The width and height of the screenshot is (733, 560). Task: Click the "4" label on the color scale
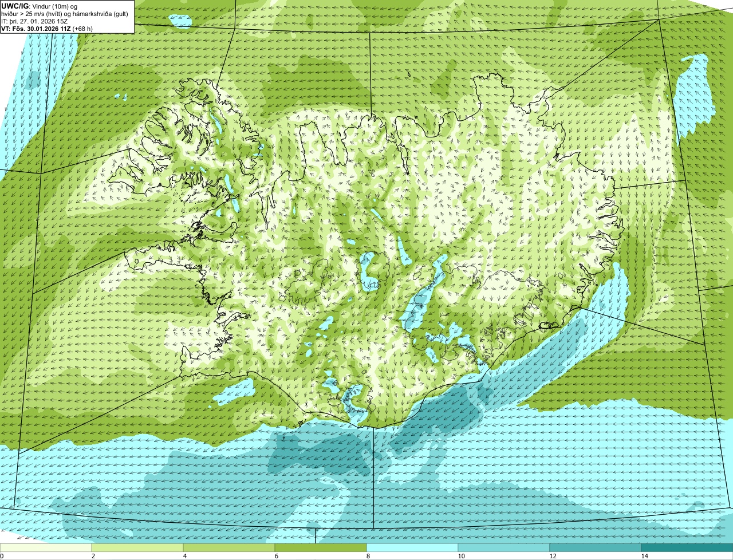(184, 556)
